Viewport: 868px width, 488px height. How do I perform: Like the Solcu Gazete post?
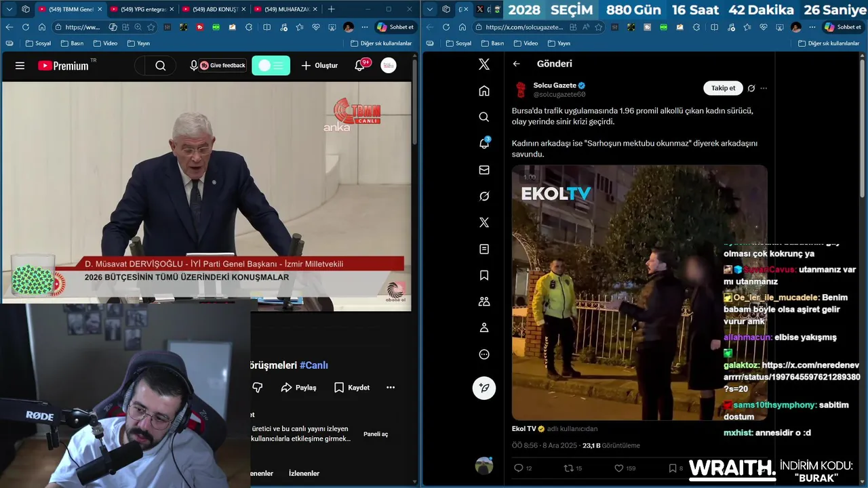point(619,468)
